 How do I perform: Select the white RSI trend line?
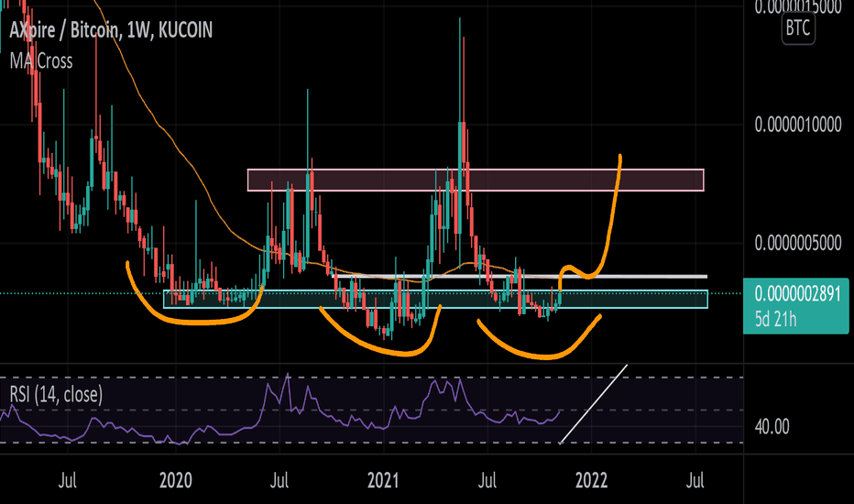[x=594, y=404]
